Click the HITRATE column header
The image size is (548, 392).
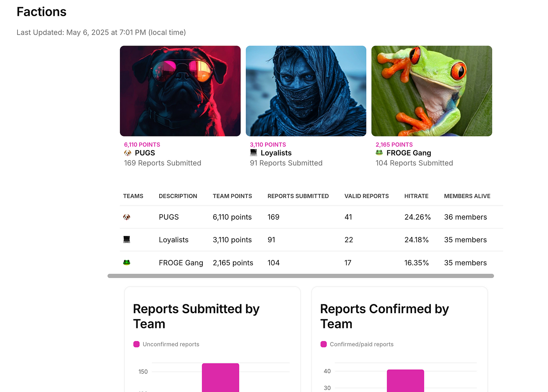click(x=416, y=196)
